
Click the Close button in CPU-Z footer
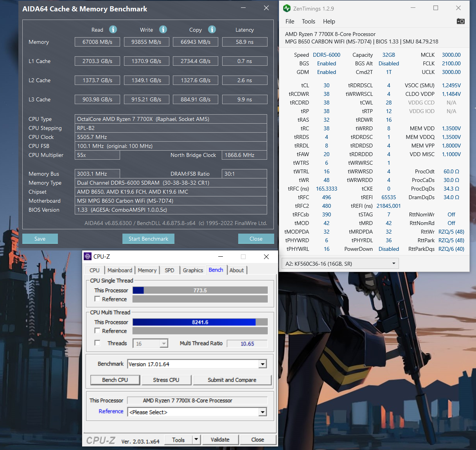click(258, 440)
